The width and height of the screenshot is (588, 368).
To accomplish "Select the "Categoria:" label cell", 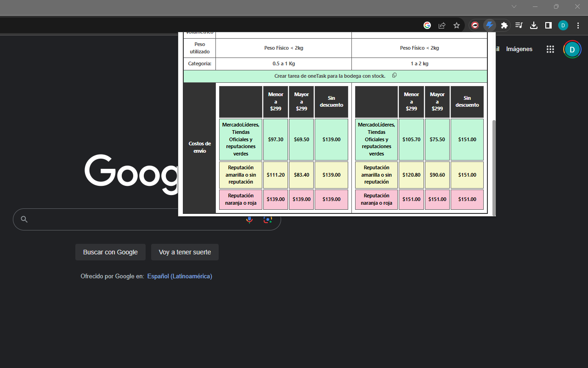I will pyautogui.click(x=199, y=64).
